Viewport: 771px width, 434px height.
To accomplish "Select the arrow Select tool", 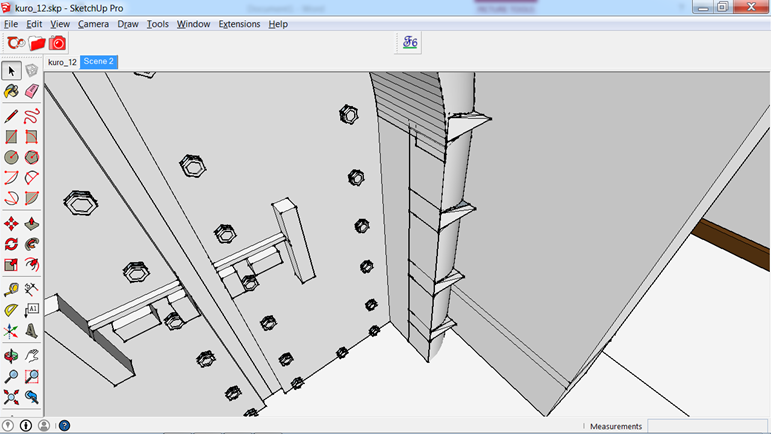I will [x=11, y=71].
